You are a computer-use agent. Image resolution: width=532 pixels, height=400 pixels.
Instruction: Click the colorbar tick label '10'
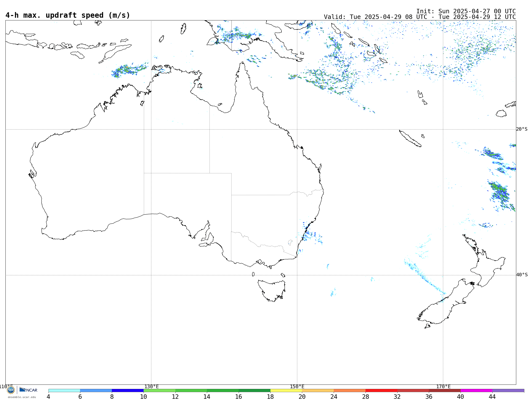click(x=144, y=397)
